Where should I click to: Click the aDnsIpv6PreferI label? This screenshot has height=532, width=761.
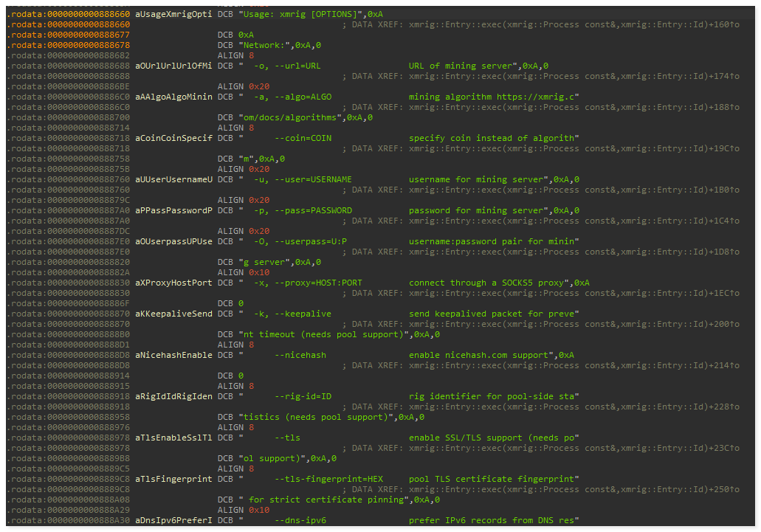pos(173,520)
